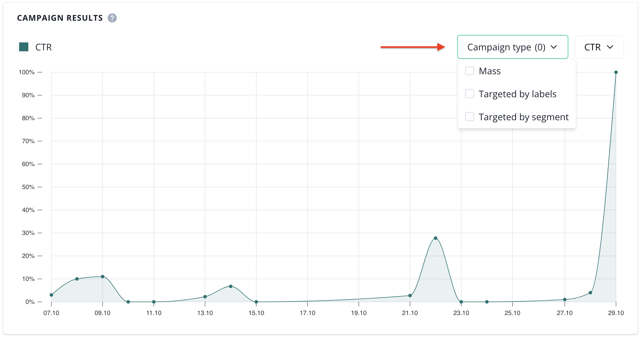The width and height of the screenshot is (644, 338).
Task: Click the zero-value data point at 15.10
Action: tap(256, 302)
